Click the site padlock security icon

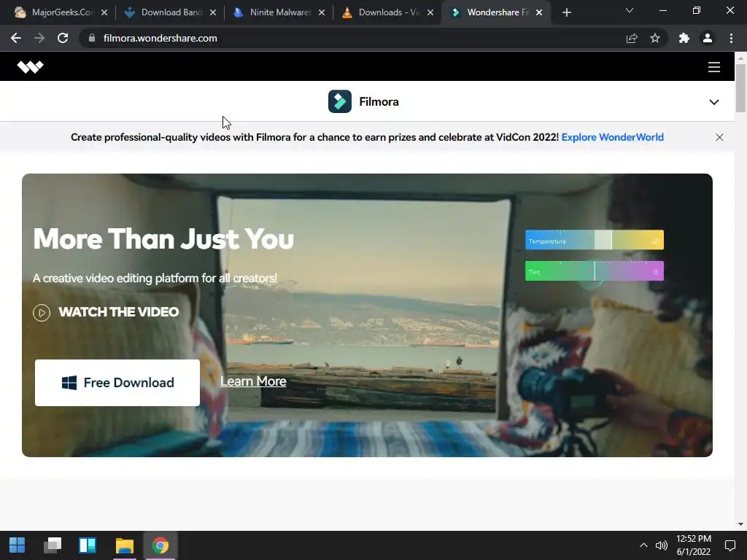pos(92,38)
